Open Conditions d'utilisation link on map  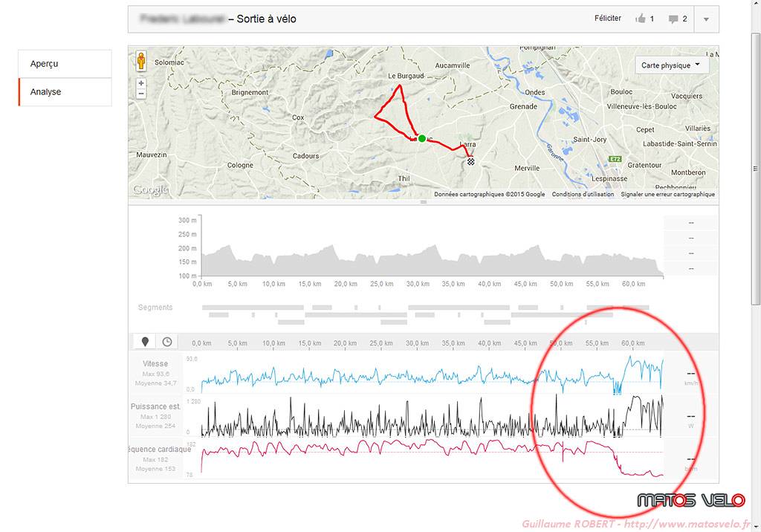(583, 194)
